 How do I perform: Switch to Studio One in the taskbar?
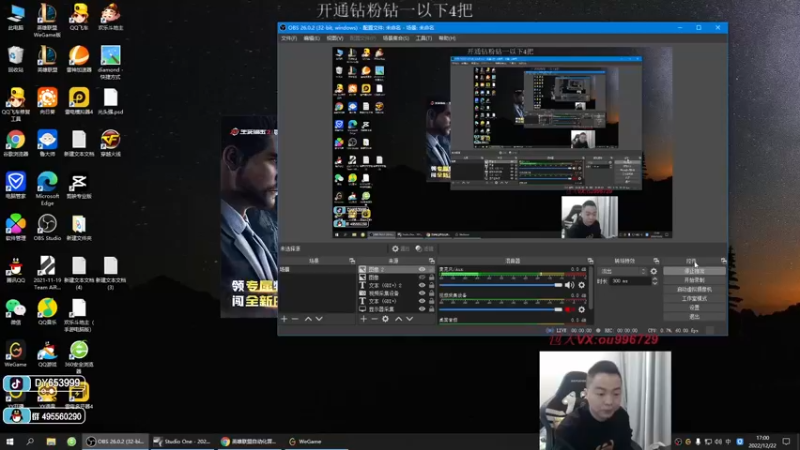182,441
